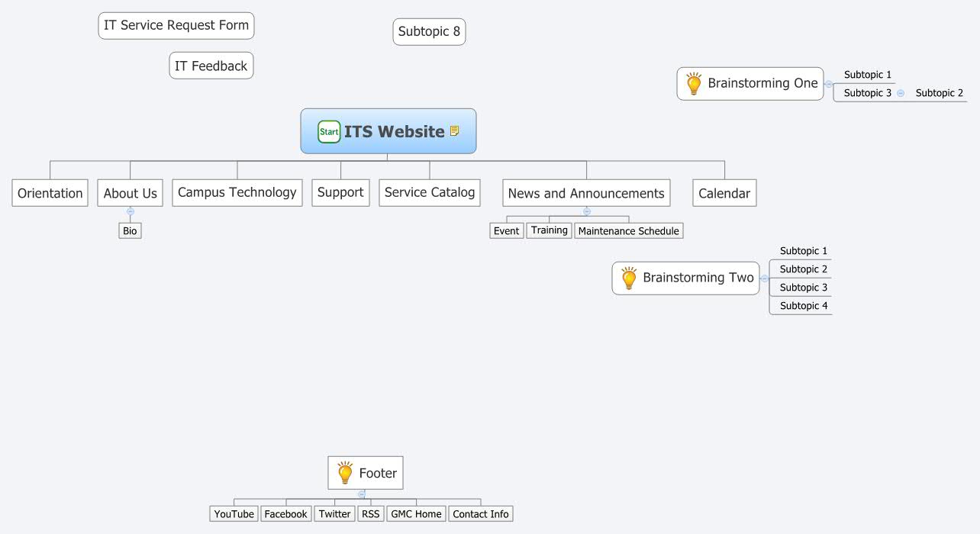Select the Campus Technology topic

click(x=237, y=192)
